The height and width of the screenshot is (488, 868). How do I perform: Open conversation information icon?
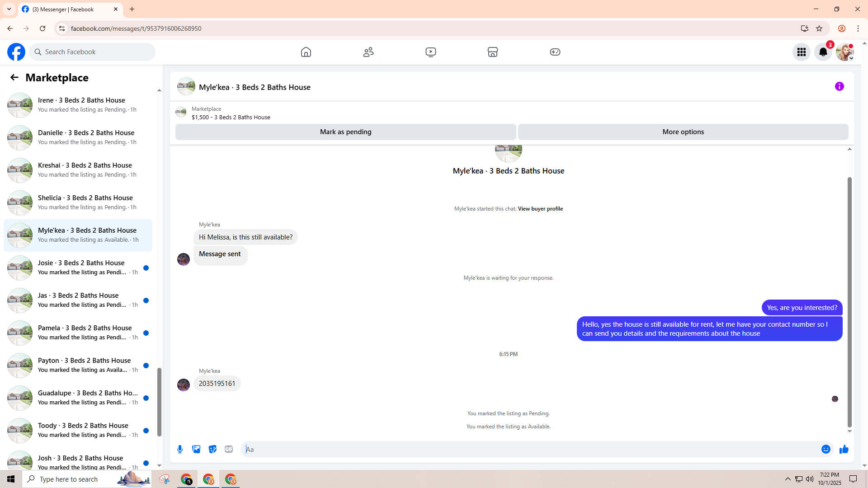pos(840,86)
